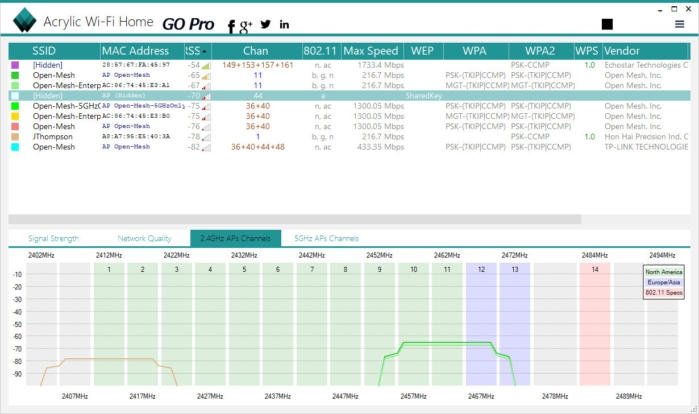The height and width of the screenshot is (414, 699).
Task: Click the Acrylic Wi-Fi Home logo
Action: click(x=25, y=20)
